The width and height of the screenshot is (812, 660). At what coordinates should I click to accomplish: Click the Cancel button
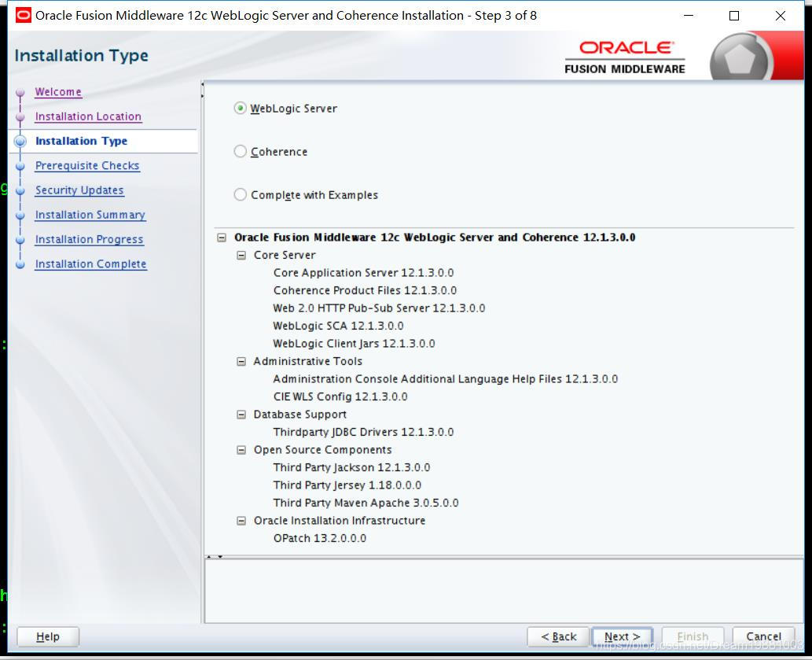coord(763,636)
